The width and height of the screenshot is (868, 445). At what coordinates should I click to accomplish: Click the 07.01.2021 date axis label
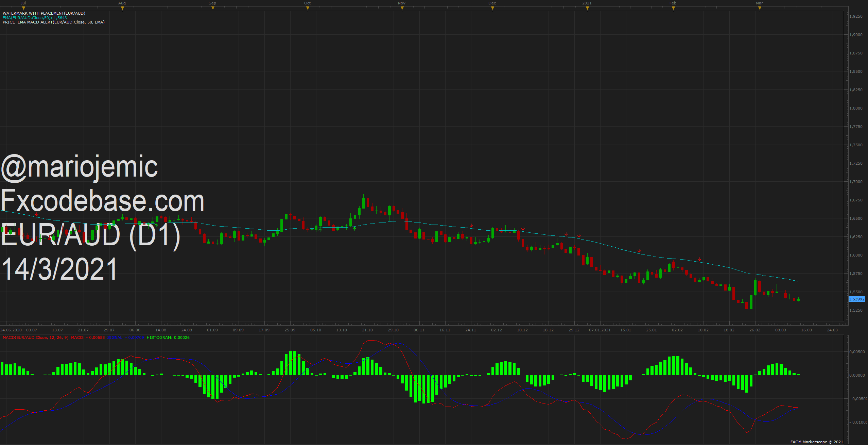coord(600,330)
